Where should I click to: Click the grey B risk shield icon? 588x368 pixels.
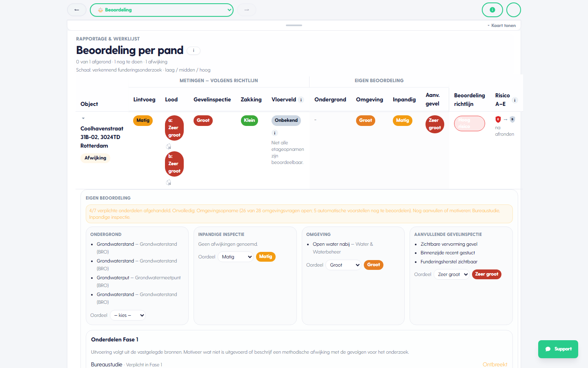tap(512, 119)
